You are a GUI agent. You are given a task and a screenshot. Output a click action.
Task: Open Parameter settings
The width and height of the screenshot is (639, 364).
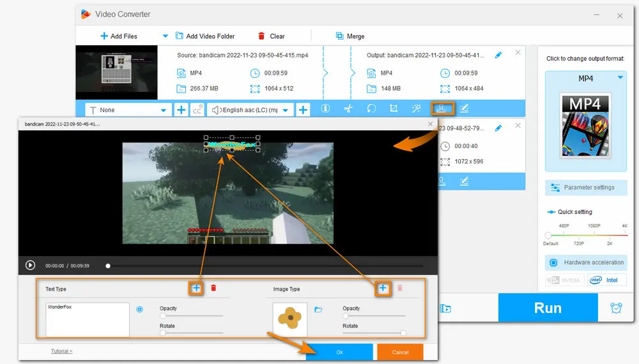[585, 187]
